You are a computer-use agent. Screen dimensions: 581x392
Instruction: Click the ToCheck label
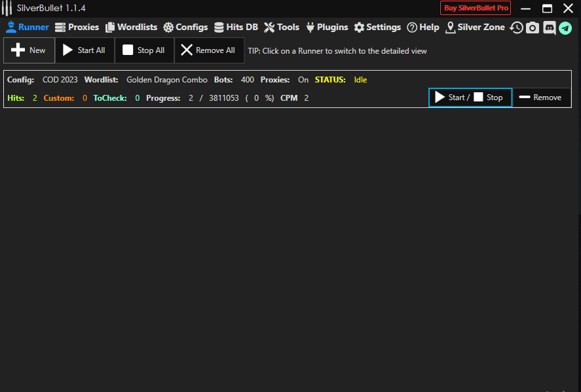click(x=110, y=98)
